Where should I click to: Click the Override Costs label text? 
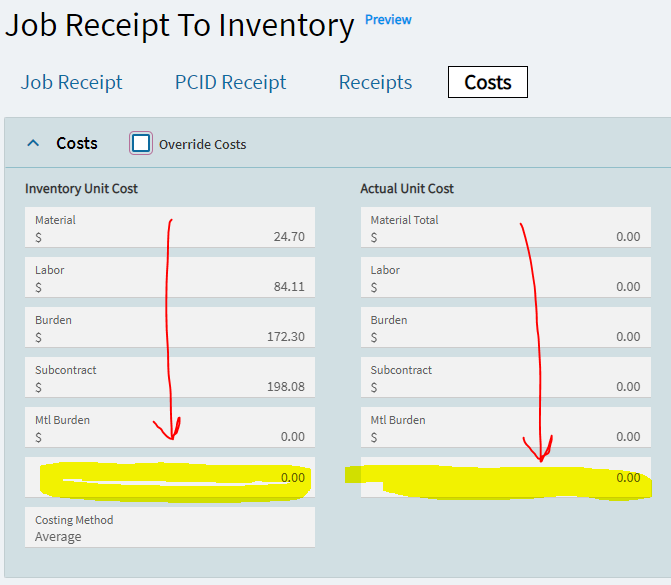click(203, 145)
